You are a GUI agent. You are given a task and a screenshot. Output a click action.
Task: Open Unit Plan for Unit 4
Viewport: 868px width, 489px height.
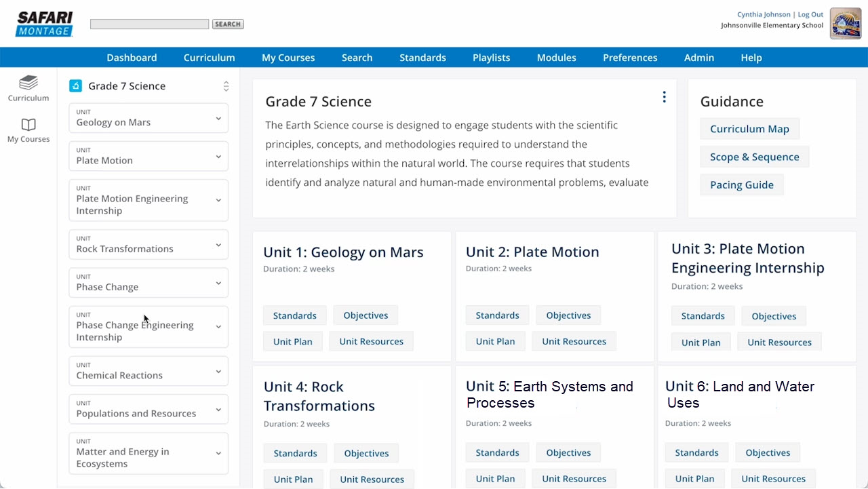(293, 479)
